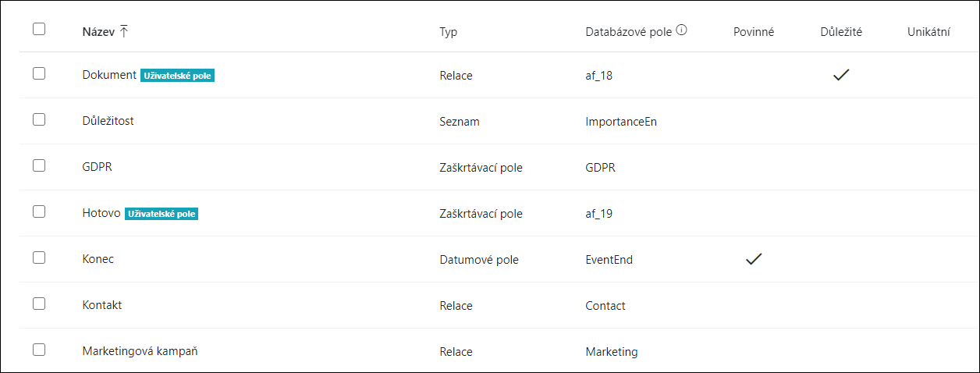Tick the checkbox beside Konec

click(x=39, y=257)
